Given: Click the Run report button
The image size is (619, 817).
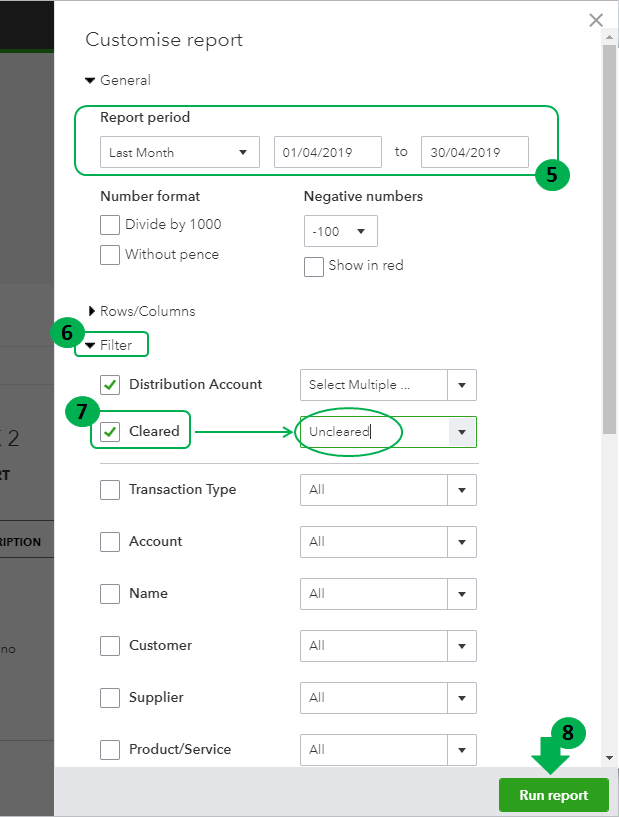Looking at the screenshot, I should [553, 795].
